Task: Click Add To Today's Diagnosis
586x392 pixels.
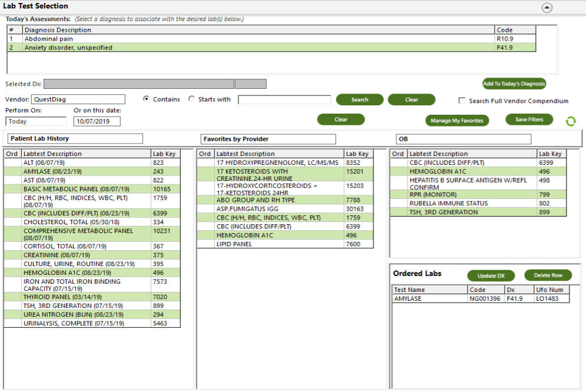Action: (514, 84)
